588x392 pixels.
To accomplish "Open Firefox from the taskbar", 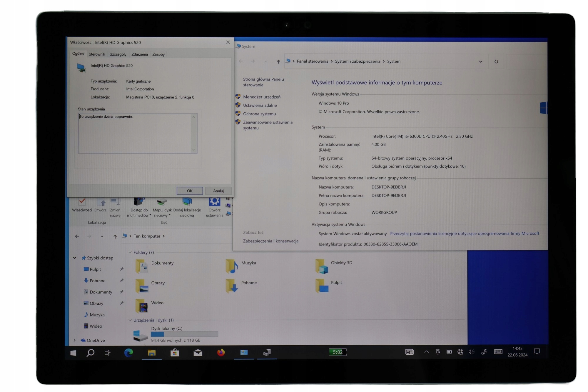I will pyautogui.click(x=221, y=352).
